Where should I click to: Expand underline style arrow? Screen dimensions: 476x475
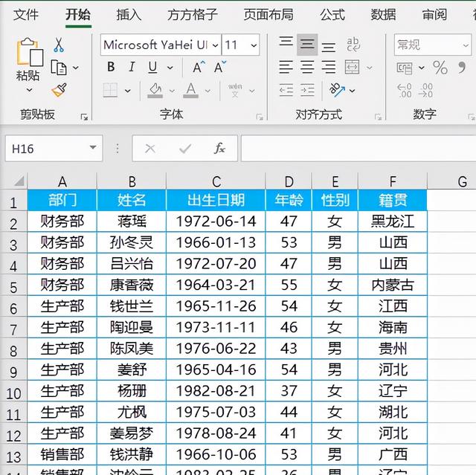(x=170, y=68)
